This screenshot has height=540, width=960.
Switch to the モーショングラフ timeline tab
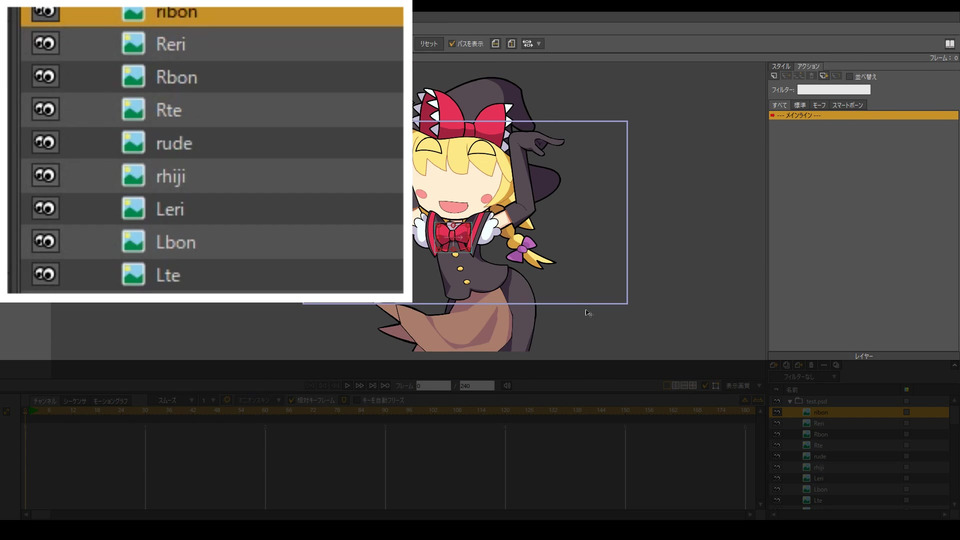click(x=111, y=401)
